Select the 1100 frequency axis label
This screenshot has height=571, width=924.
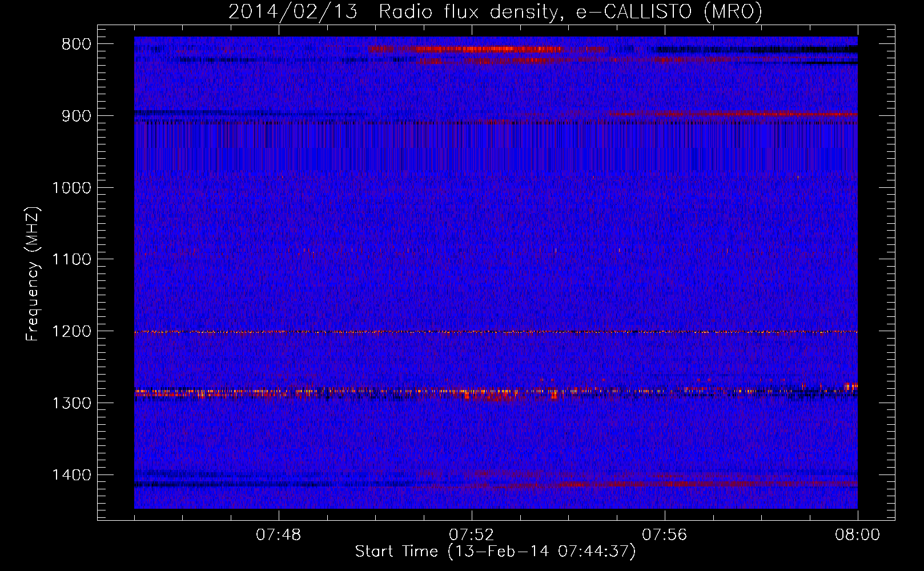click(x=71, y=260)
